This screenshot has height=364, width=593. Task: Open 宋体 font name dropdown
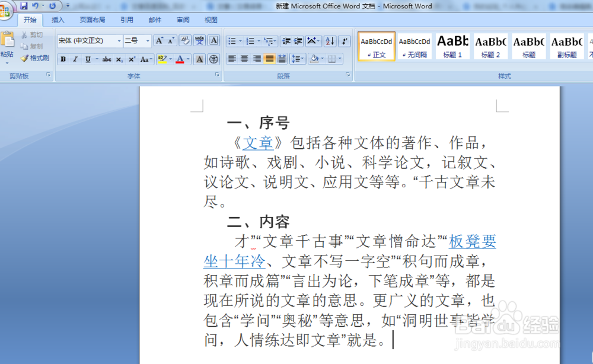tap(119, 41)
